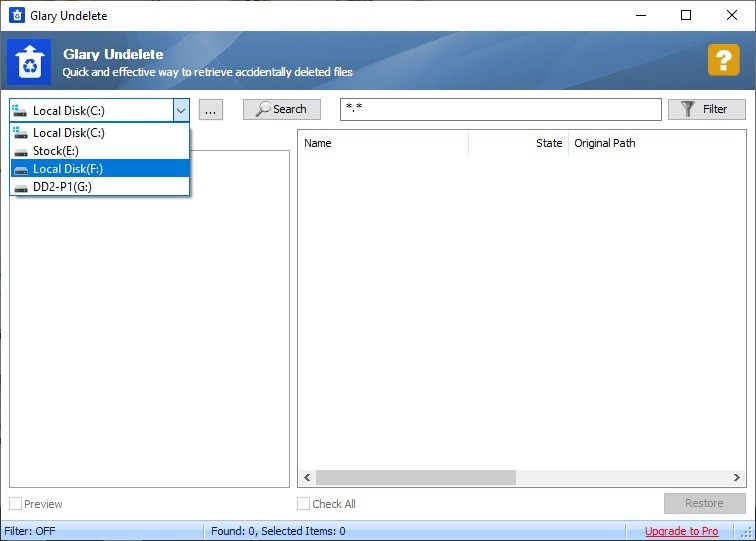Click the file filter text field
Image resolution: width=756 pixels, height=541 pixels.
500,109
